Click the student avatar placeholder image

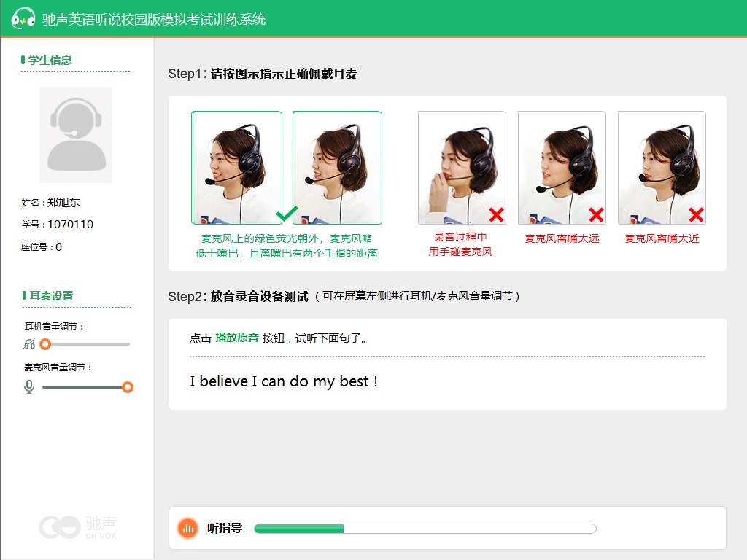coord(76,135)
